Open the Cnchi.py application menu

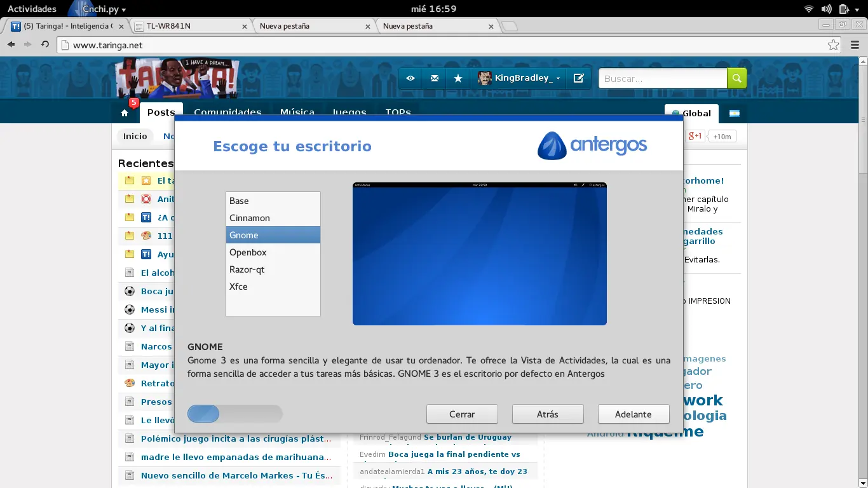click(x=98, y=9)
